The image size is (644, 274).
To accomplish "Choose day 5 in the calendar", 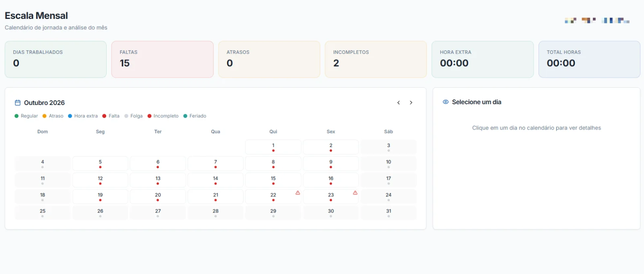I will [x=100, y=163].
